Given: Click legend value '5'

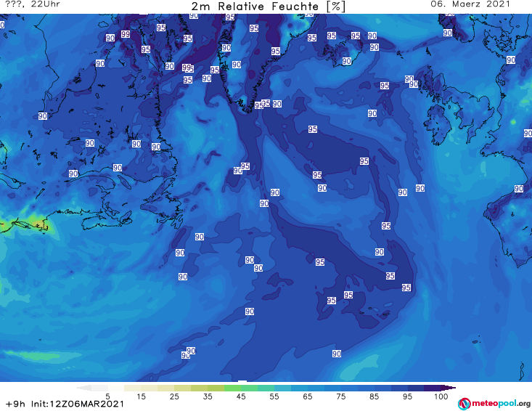Looking at the screenshot, I should point(107,396).
